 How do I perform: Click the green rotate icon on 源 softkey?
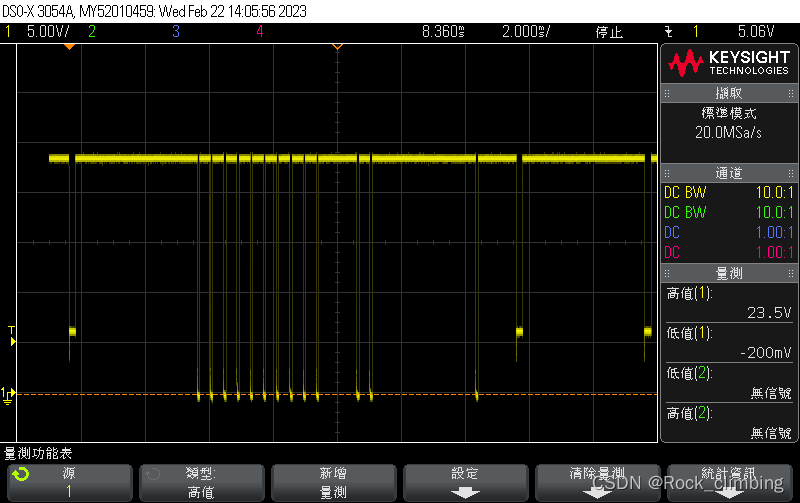(21, 474)
